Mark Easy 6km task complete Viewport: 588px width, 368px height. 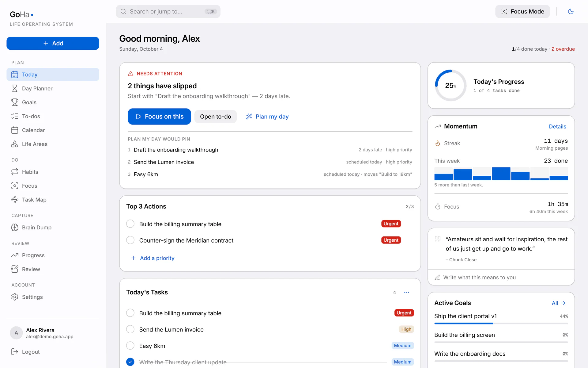click(x=130, y=346)
